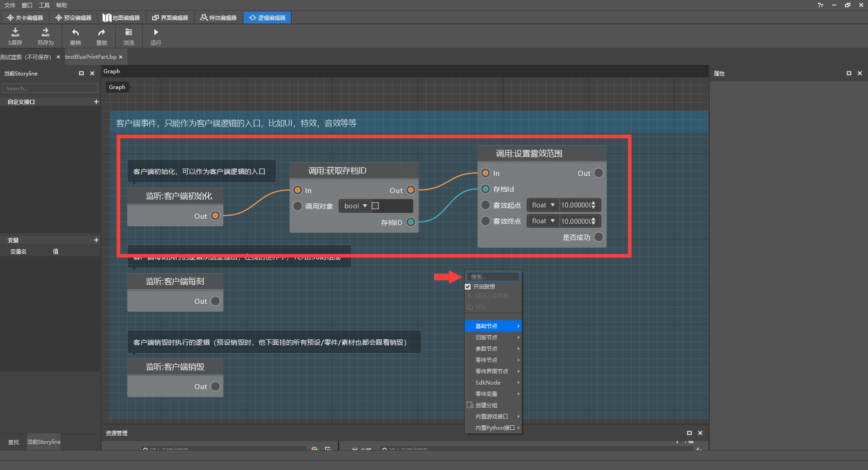Image resolution: width=868 pixels, height=470 pixels.
Task: Expand SdkNode submenu
Action: pyautogui.click(x=493, y=383)
